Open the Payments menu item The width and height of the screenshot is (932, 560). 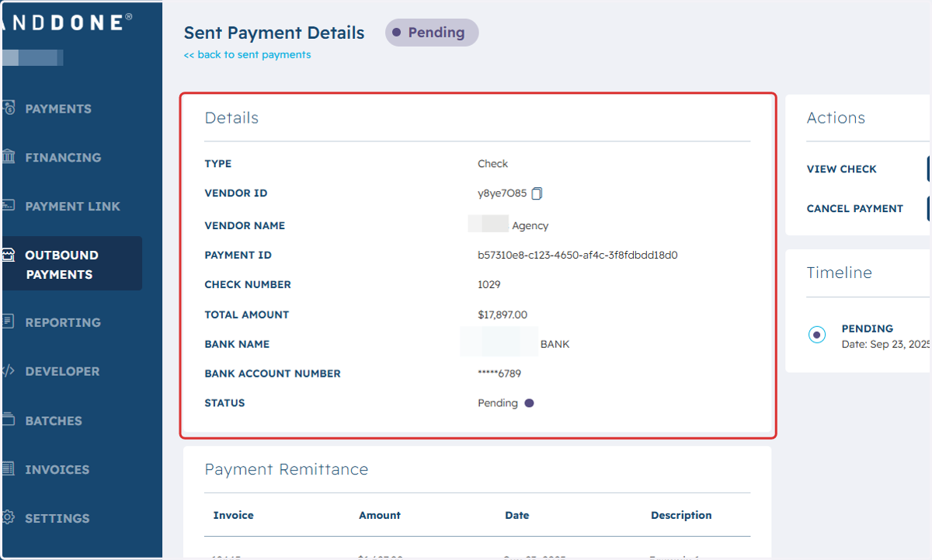58,109
